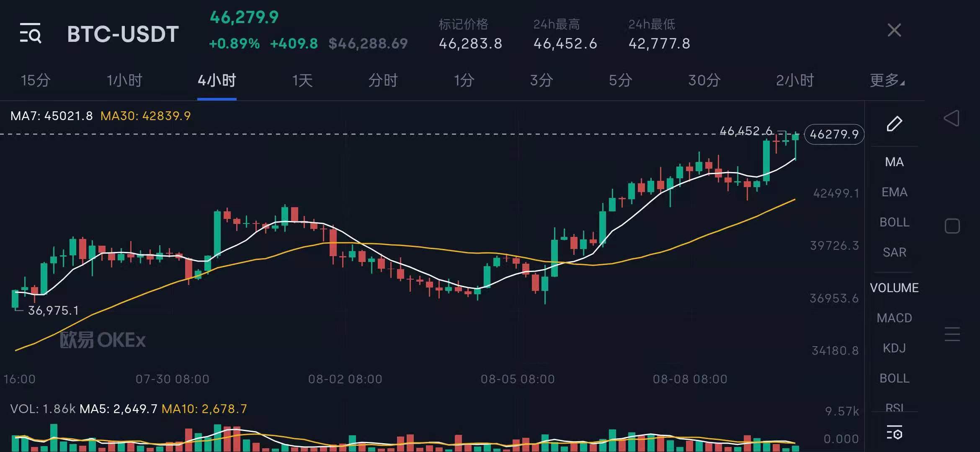
Task: Select the 1小时 timeframe tab
Action: coord(124,80)
